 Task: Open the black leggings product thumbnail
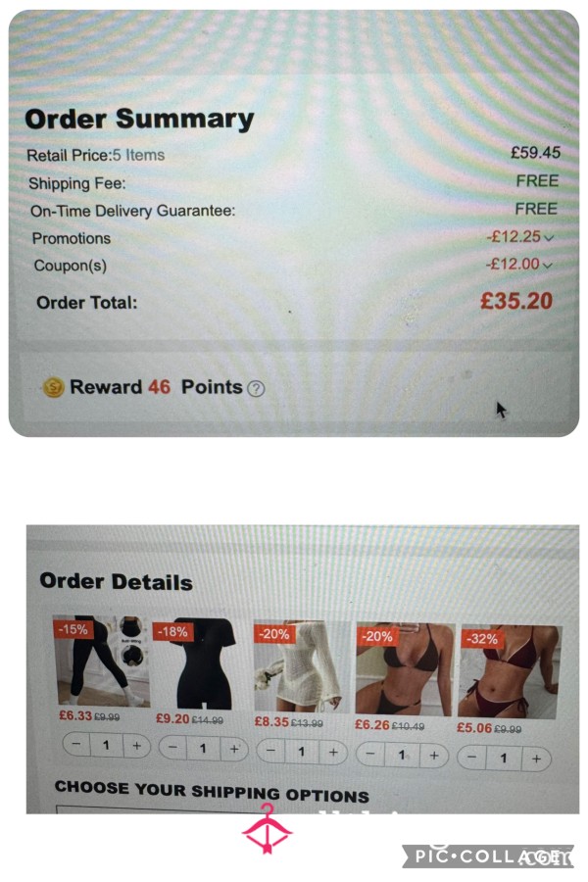(102, 661)
